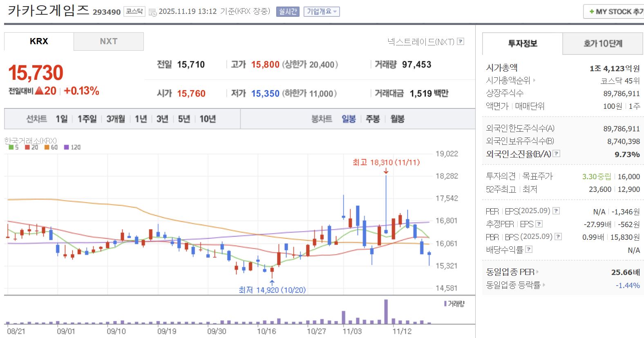Switch to the KRX tab
The image size is (644, 338).
click(x=39, y=41)
